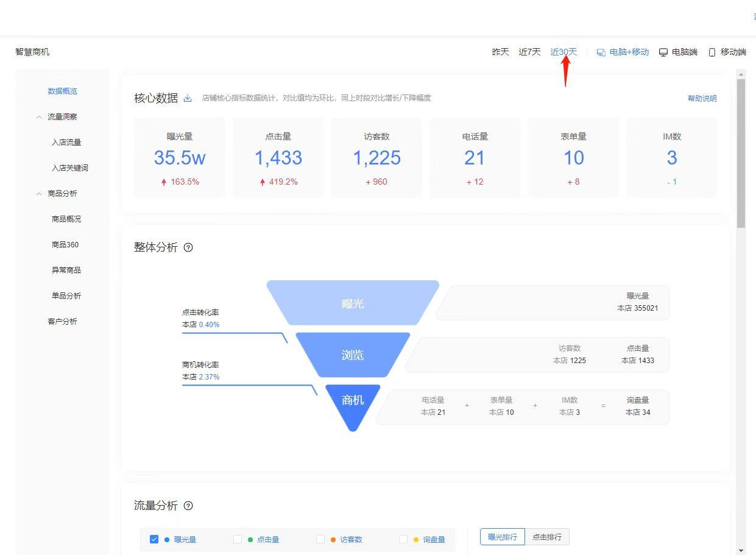Open the 单品分析 sidebar entry
The height and width of the screenshot is (555, 756).
click(65, 295)
